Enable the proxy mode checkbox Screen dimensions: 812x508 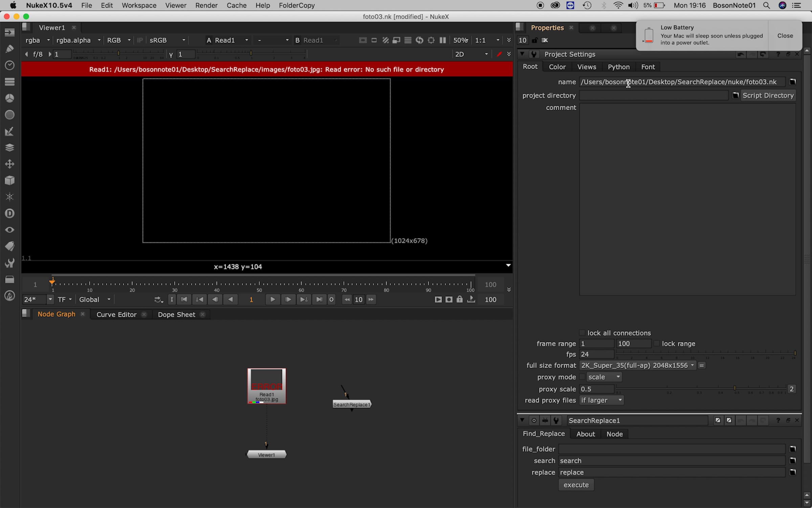tap(582, 377)
